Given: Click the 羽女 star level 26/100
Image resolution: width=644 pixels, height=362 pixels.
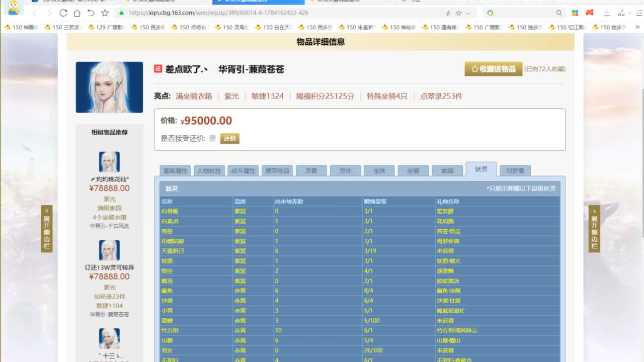Looking at the screenshot, I should coord(373,350).
